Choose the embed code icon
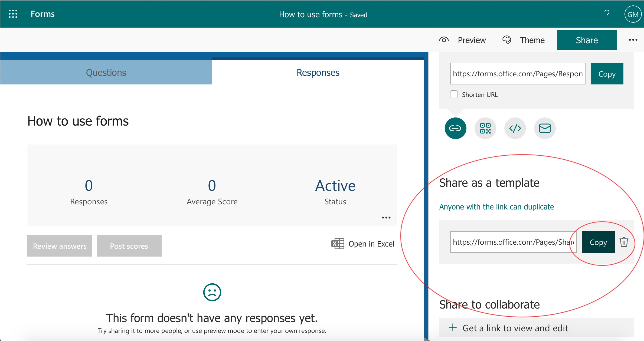The height and width of the screenshot is (341, 644). [x=515, y=128]
